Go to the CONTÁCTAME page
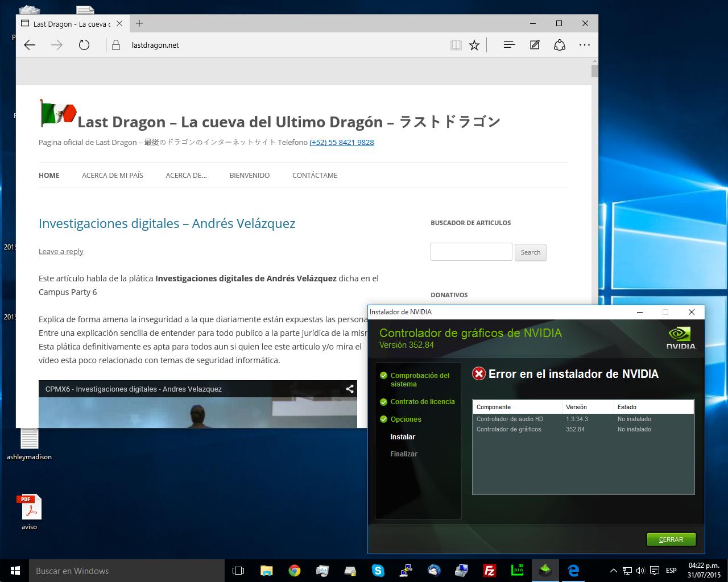 pos(315,175)
